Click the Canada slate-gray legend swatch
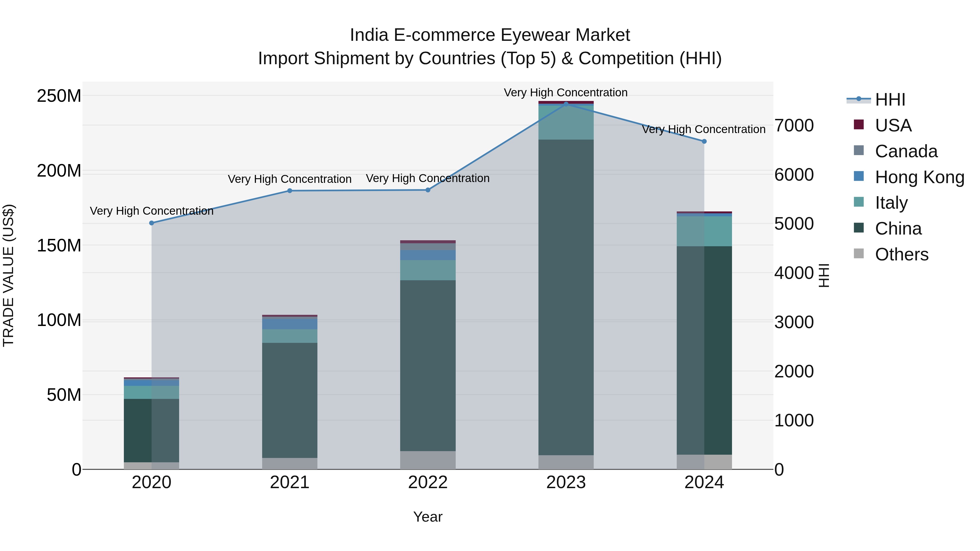Image resolution: width=980 pixels, height=551 pixels. [859, 150]
